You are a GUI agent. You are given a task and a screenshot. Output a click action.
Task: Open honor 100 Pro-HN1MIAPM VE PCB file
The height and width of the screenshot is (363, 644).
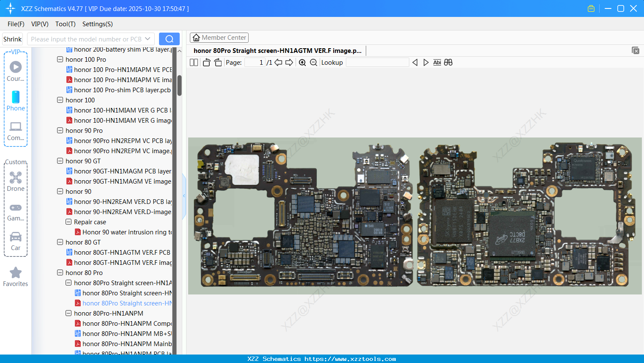pos(119,70)
